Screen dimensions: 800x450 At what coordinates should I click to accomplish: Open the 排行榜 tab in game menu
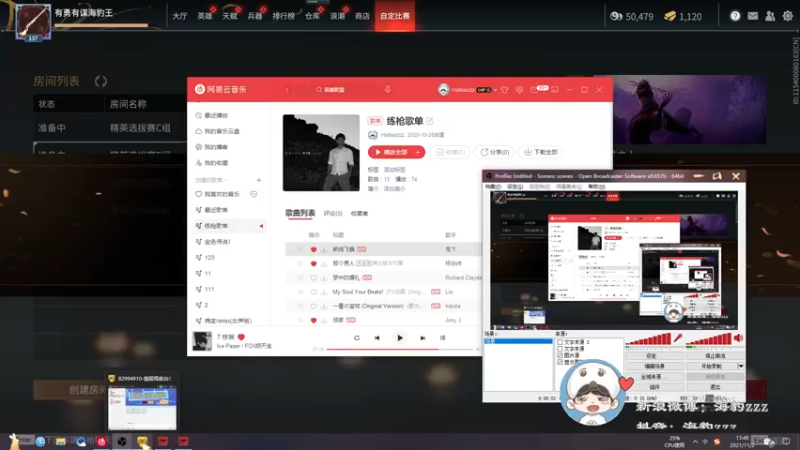(284, 16)
